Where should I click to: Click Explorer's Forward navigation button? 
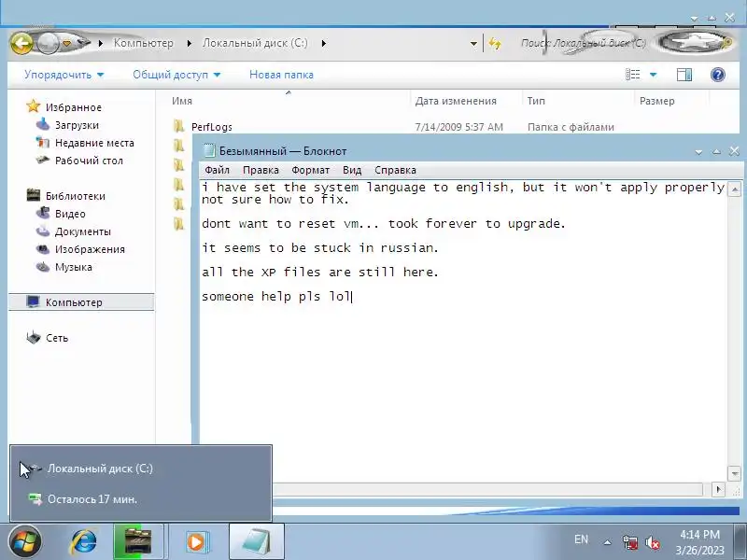click(48, 44)
